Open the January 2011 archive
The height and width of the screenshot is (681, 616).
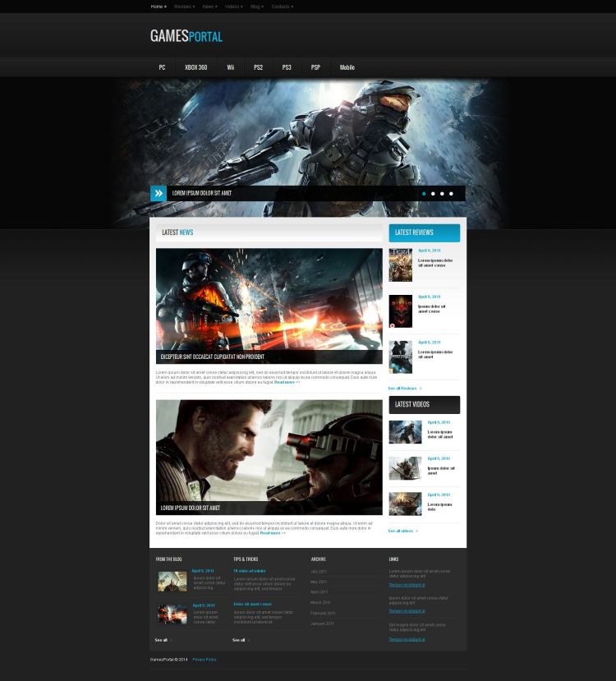coord(322,623)
